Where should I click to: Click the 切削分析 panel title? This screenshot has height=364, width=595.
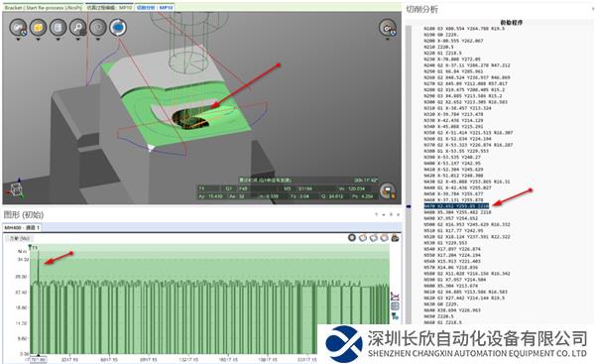(421, 10)
